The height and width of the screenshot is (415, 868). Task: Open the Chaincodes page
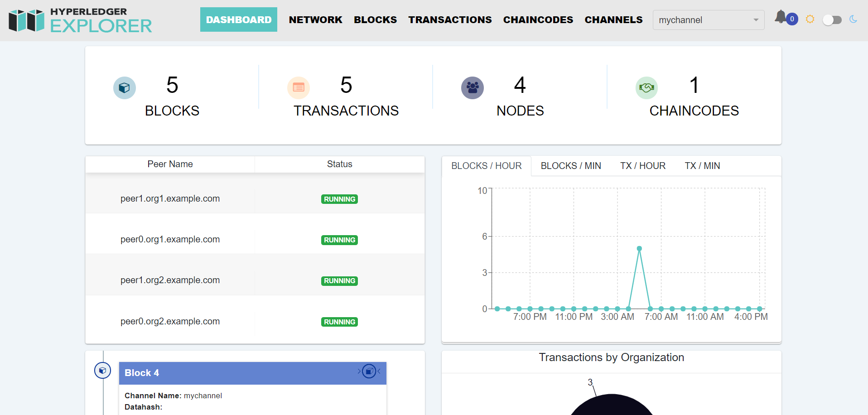pos(538,19)
